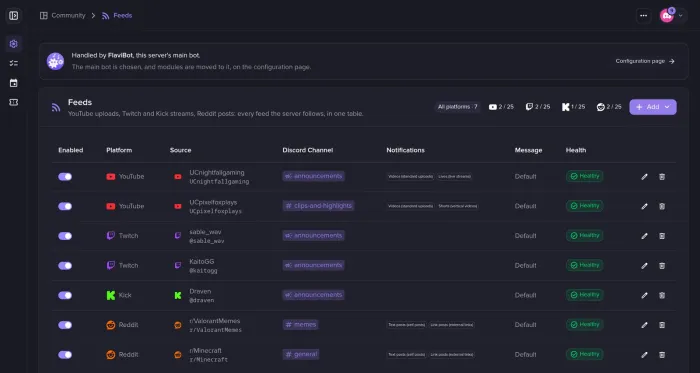
Task: Click the general channel chip
Action: tap(301, 354)
